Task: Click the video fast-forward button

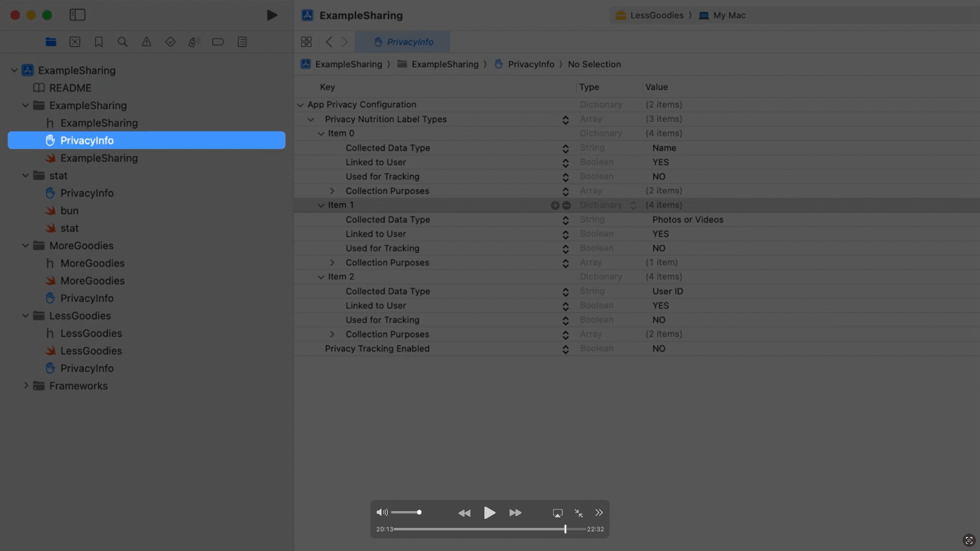Action: click(515, 513)
